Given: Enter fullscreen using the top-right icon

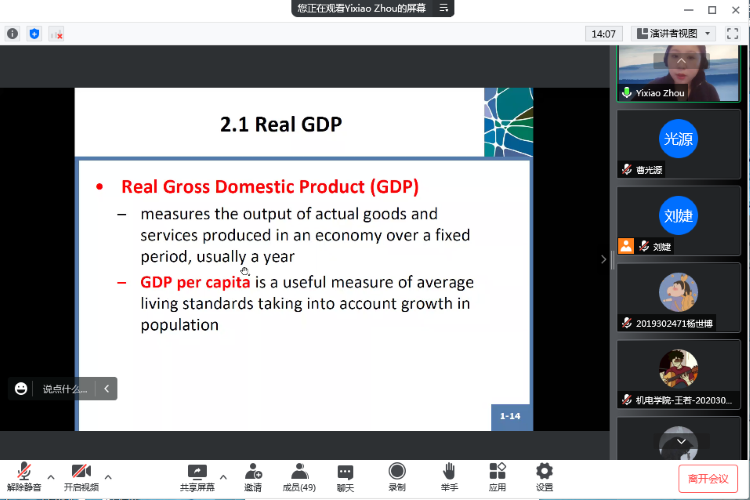Looking at the screenshot, I should click(733, 33).
